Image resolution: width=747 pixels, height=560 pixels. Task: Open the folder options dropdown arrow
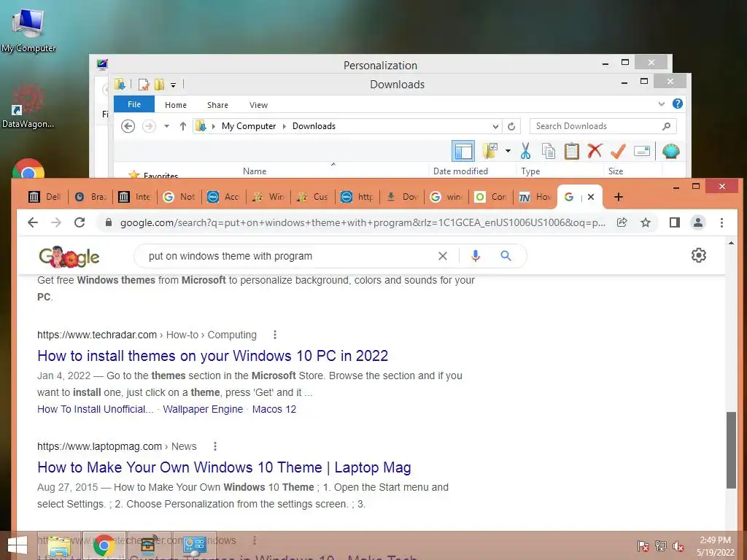[508, 152]
